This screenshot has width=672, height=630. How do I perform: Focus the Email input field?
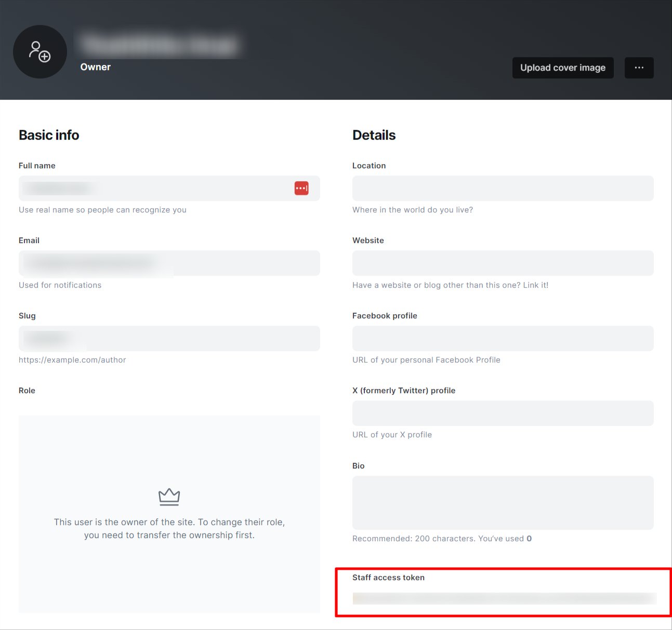point(169,263)
